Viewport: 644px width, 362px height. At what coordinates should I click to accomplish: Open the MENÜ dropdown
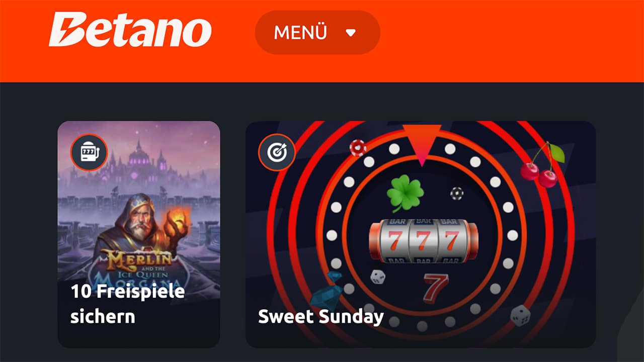[317, 33]
